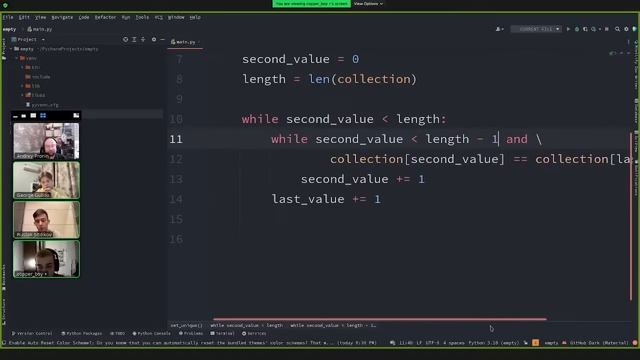Open the Refactor menu

tap(105, 17)
